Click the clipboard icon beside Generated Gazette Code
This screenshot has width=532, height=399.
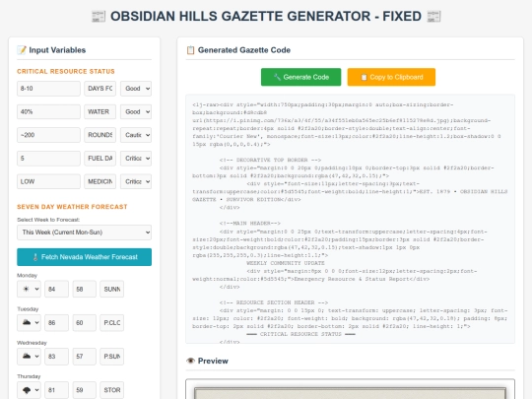tap(190, 50)
